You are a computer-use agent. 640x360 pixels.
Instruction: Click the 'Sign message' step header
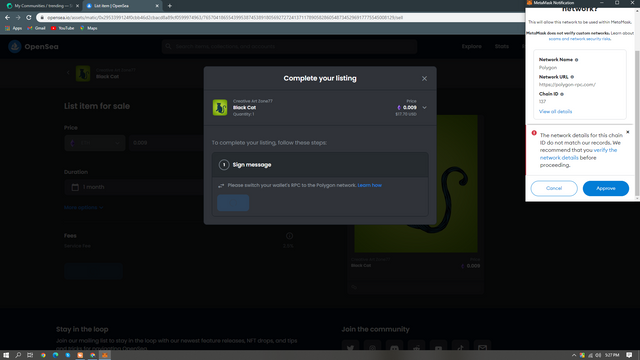pyautogui.click(x=320, y=165)
